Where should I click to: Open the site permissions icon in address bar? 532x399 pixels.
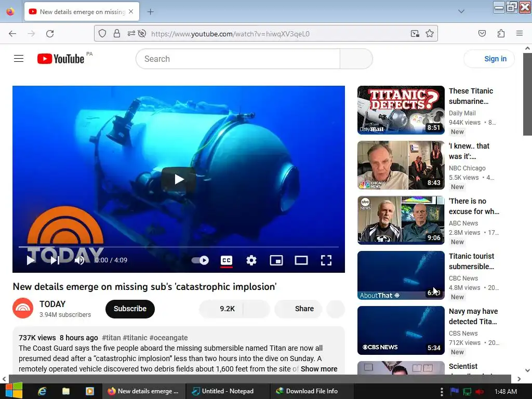(131, 33)
